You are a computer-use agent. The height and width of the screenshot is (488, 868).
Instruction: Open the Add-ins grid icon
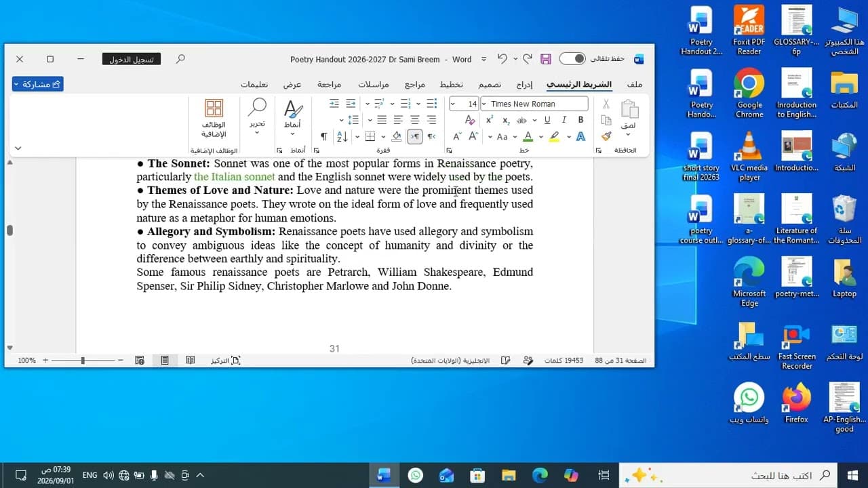pos(214,108)
